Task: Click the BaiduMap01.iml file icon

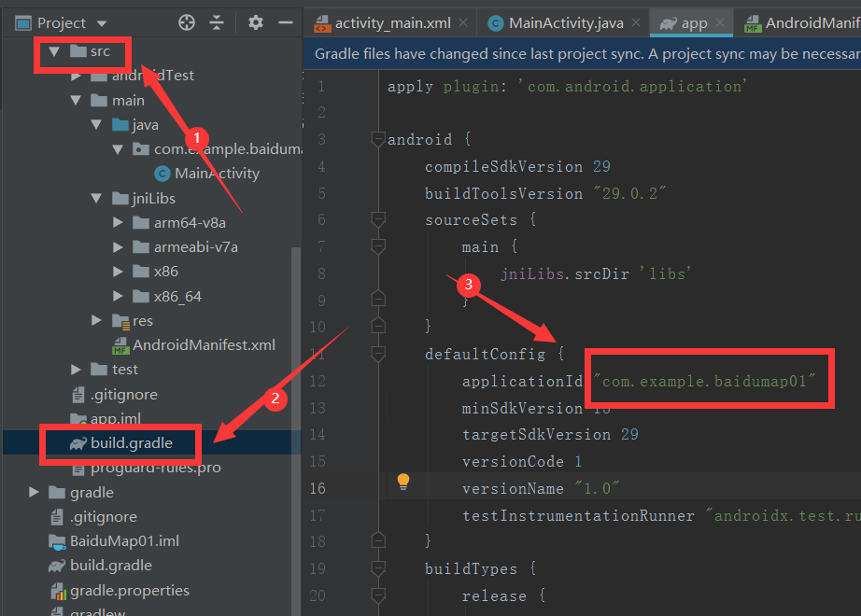Action: point(57,542)
